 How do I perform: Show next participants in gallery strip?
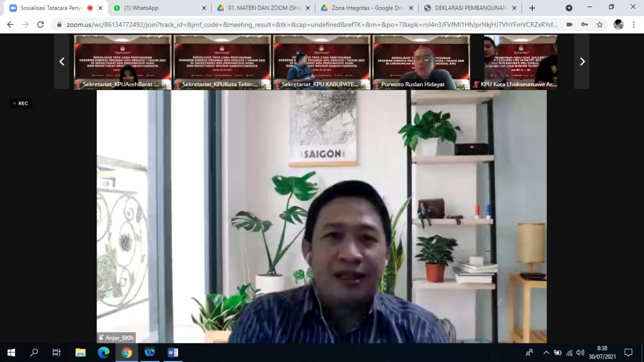click(x=582, y=61)
